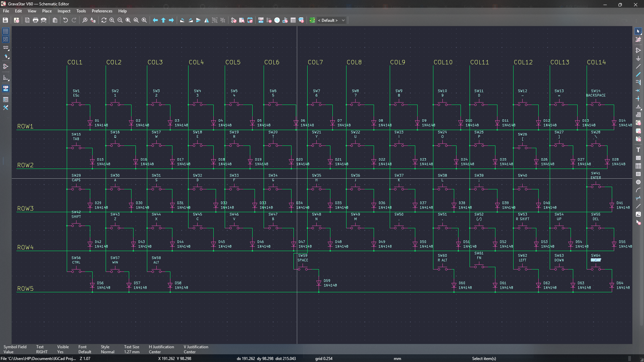
Task: Open the Preferences menu
Action: [x=102, y=11]
